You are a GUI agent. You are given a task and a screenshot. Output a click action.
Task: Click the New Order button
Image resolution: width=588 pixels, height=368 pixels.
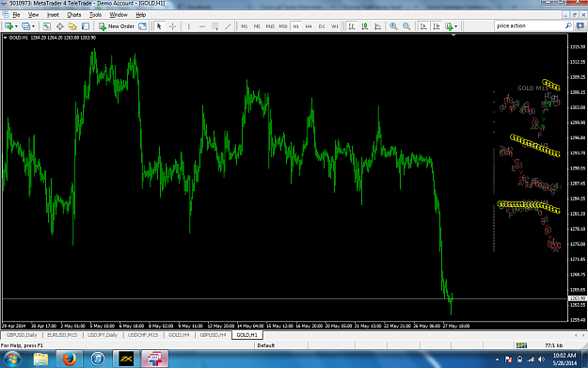(x=117, y=26)
